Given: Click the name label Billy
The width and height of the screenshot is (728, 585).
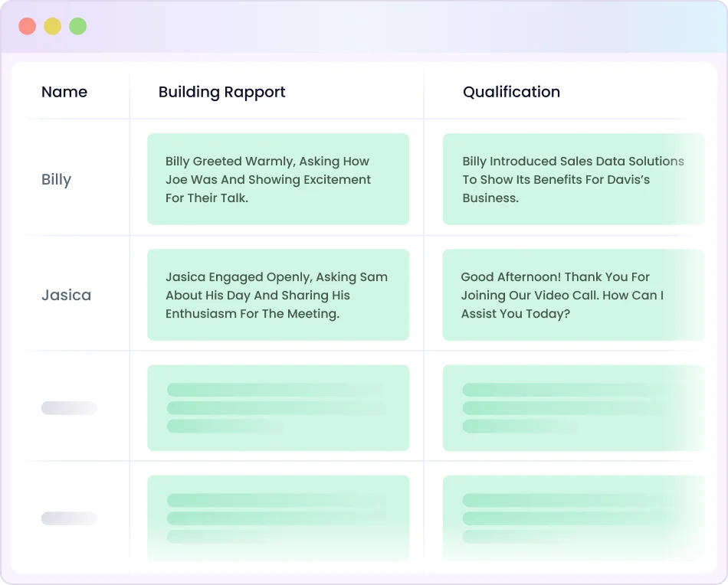Looking at the screenshot, I should click(x=57, y=179).
